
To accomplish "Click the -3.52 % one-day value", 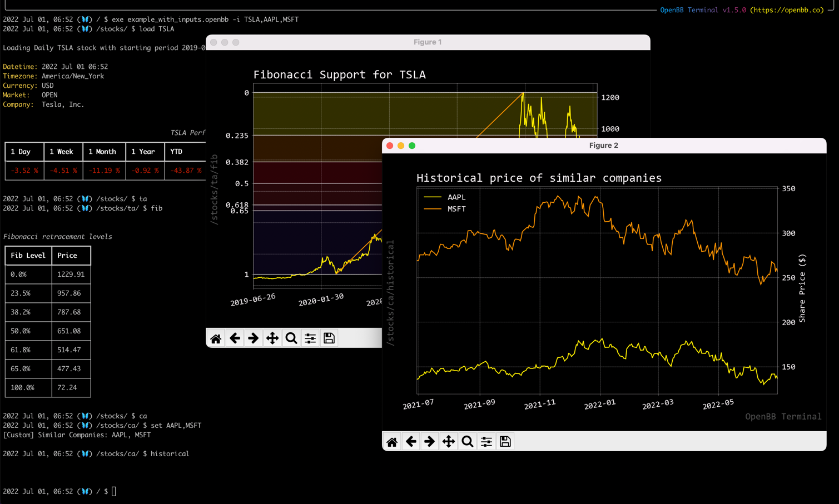I will tap(24, 171).
